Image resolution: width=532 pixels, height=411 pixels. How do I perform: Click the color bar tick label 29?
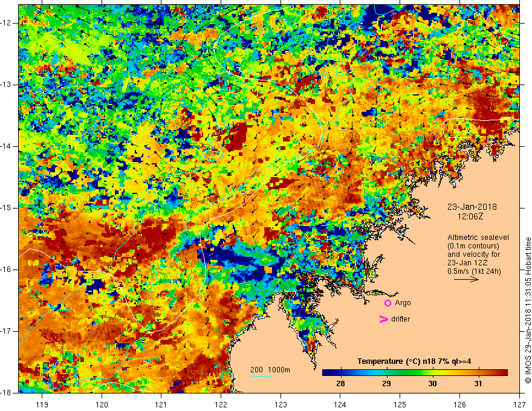(x=386, y=384)
